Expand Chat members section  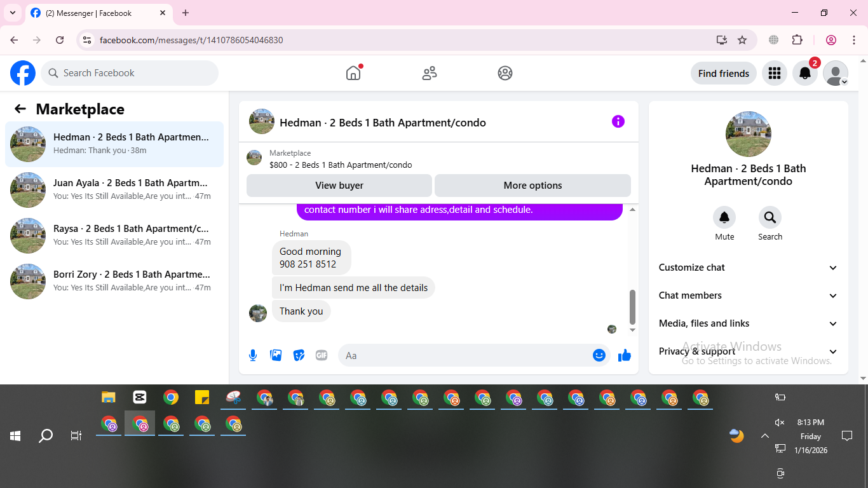[x=749, y=295]
